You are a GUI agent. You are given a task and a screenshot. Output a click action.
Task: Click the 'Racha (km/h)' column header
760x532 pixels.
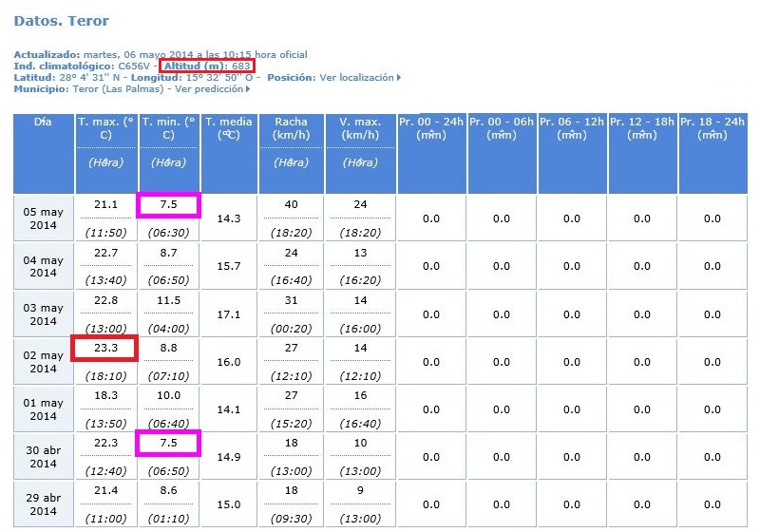(x=291, y=128)
